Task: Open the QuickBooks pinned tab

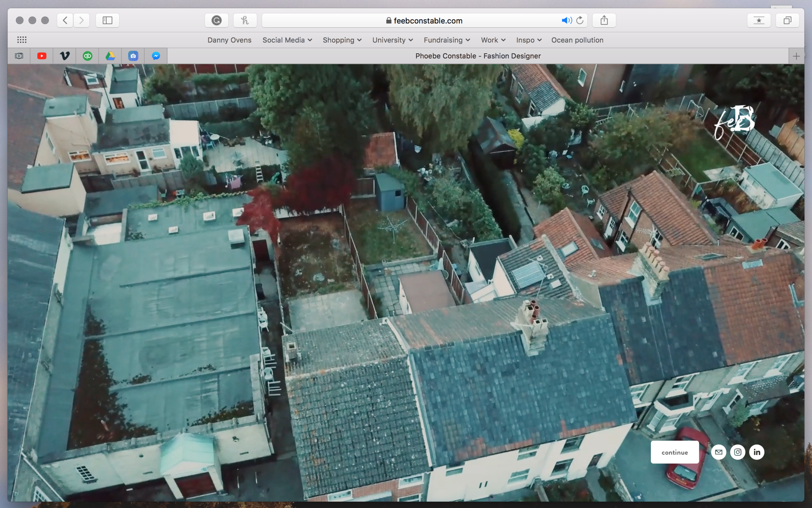Action: pyautogui.click(x=88, y=56)
